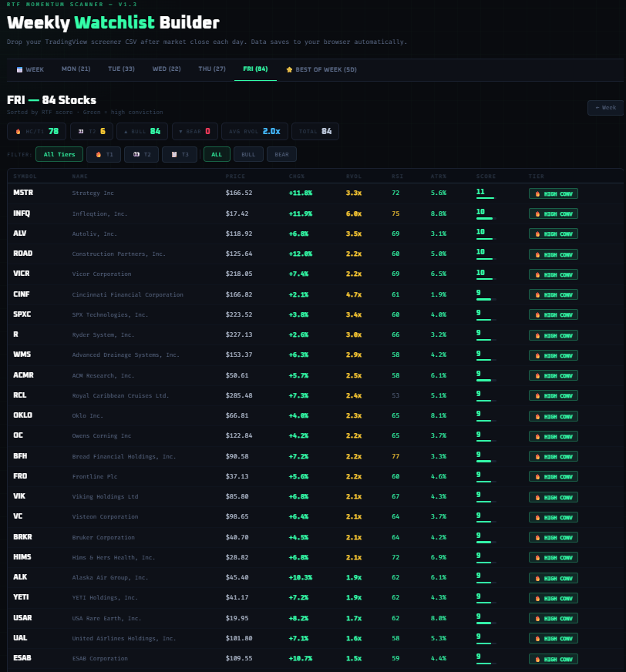This screenshot has width=626, height=672.
Task: Click the Weekly Watchlist Builder title
Action: [x=113, y=22]
